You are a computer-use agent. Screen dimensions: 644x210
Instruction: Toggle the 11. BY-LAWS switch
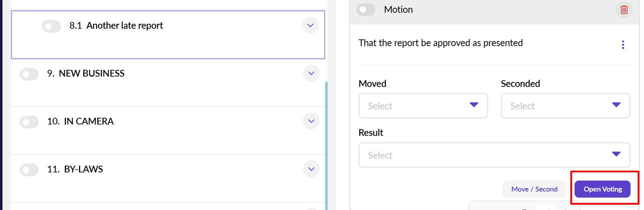[x=29, y=170]
